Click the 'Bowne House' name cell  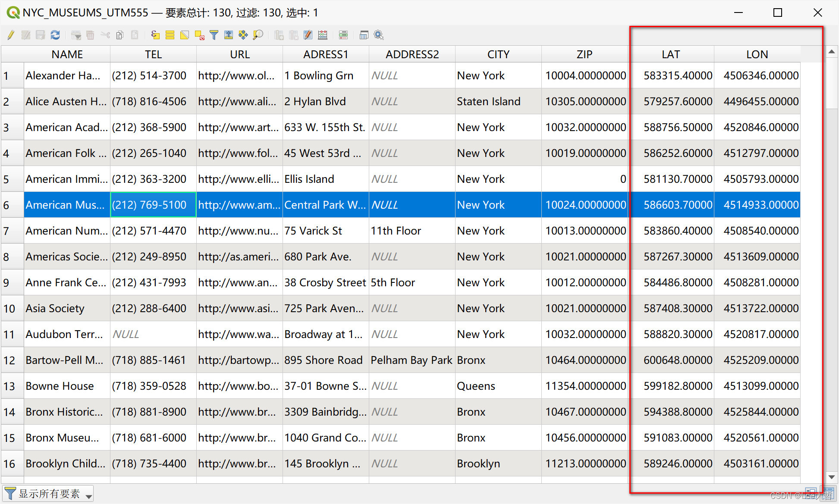67,386
